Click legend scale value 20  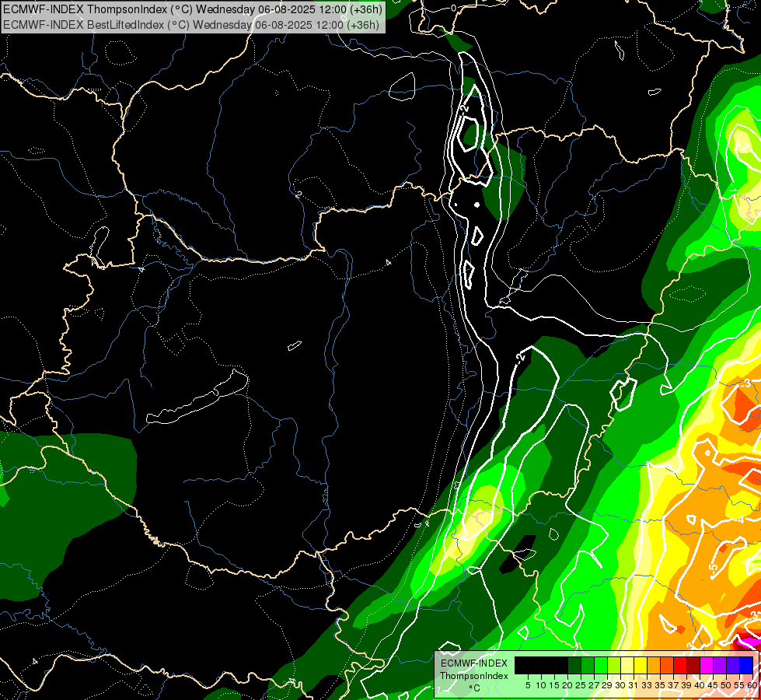(x=568, y=685)
